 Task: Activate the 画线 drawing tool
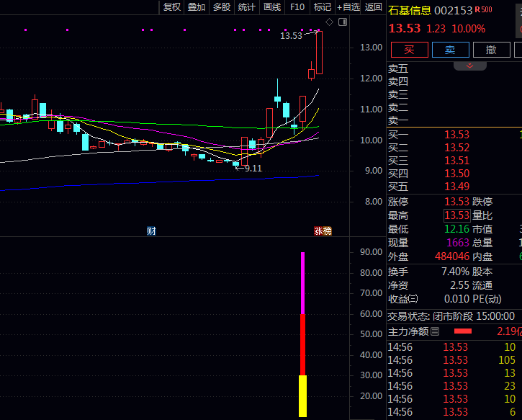tap(272, 7)
